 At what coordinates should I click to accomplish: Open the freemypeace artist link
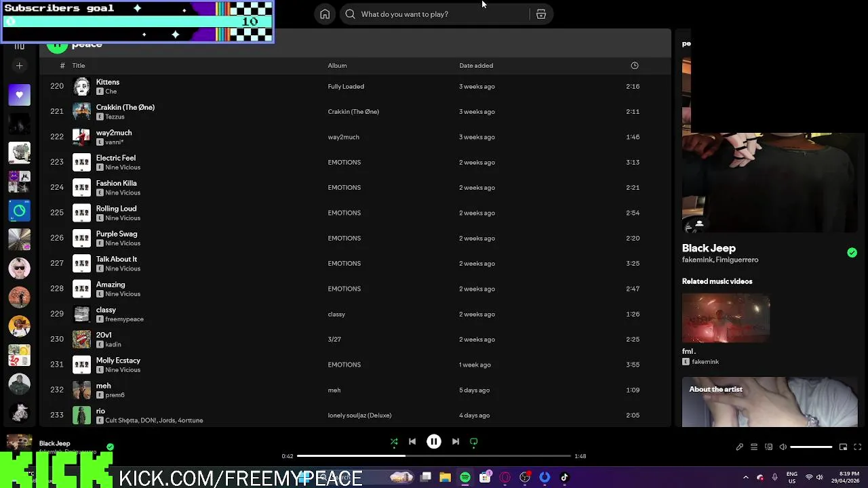pos(124,319)
